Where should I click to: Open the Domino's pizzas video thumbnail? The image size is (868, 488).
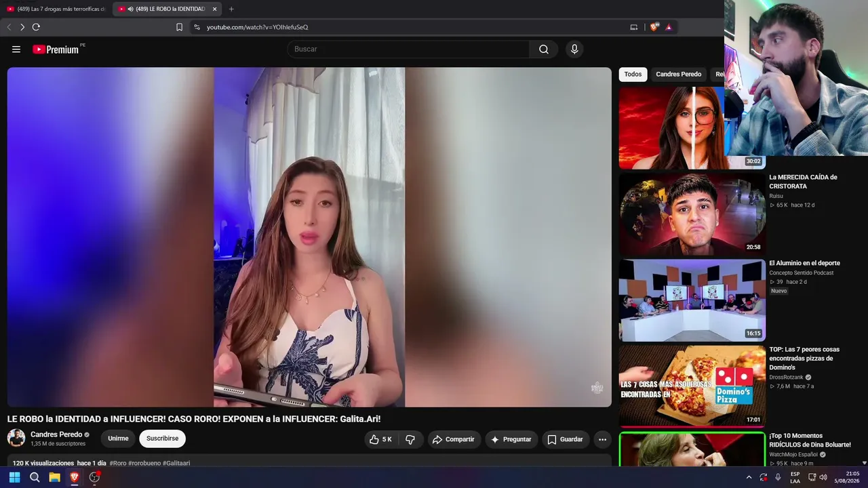tap(692, 386)
